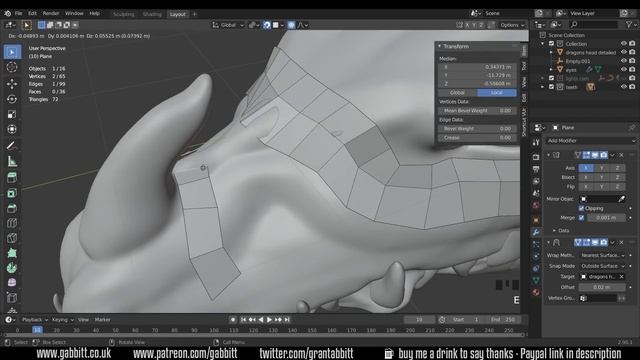
Task: Select the Select Box tool
Action: (12, 52)
